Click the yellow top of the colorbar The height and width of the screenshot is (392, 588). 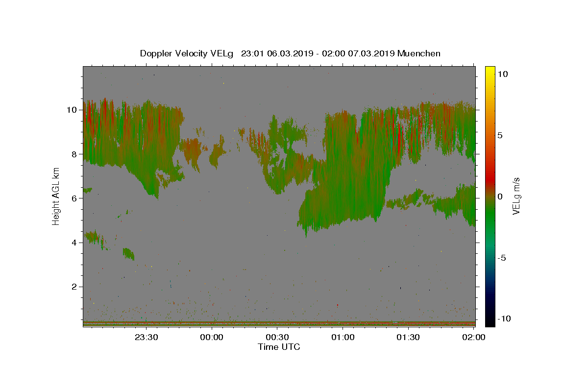[x=490, y=71]
